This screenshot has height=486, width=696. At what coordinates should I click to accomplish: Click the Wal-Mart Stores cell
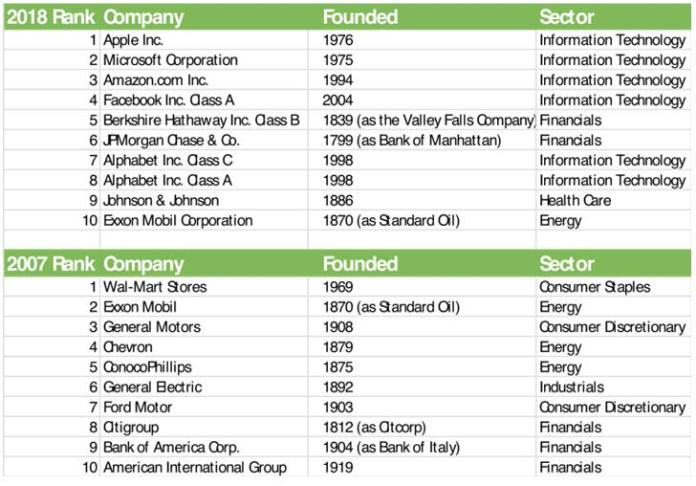pyautogui.click(x=155, y=287)
